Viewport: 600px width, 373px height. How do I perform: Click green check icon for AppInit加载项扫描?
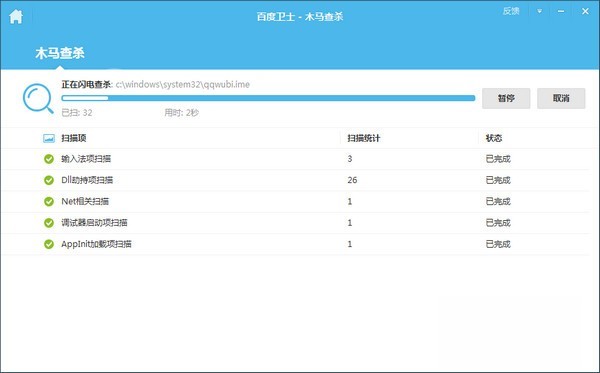pos(49,244)
